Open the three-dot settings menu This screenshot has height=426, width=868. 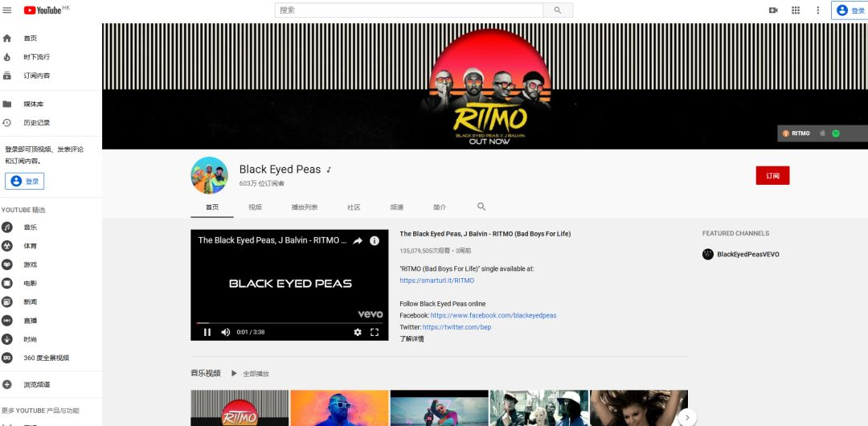coord(817,10)
